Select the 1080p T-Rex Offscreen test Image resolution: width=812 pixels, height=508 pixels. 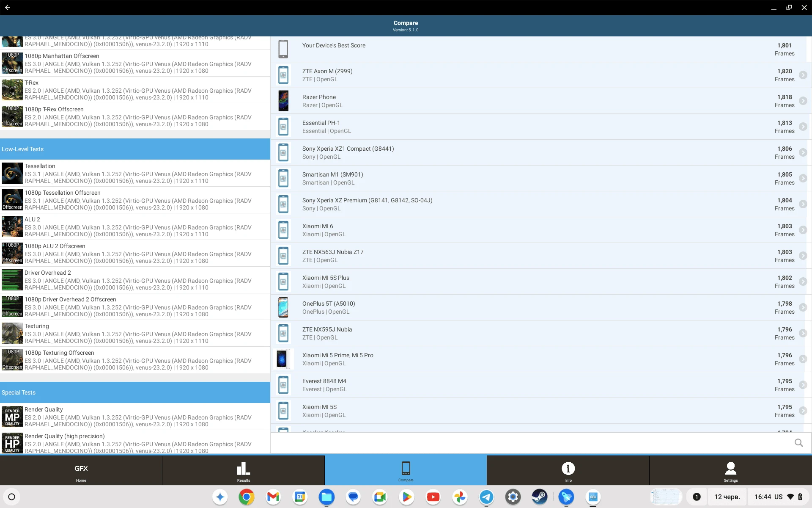135,116
